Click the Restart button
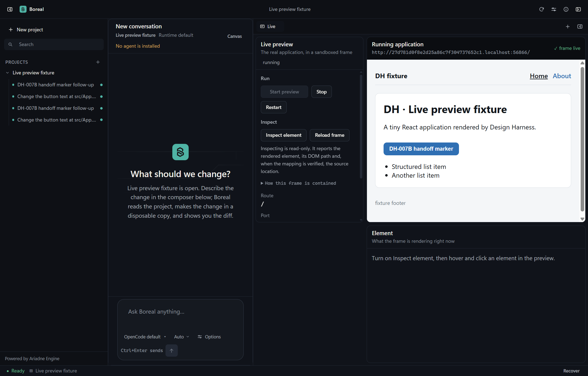The width and height of the screenshot is (588, 376). pos(274,107)
